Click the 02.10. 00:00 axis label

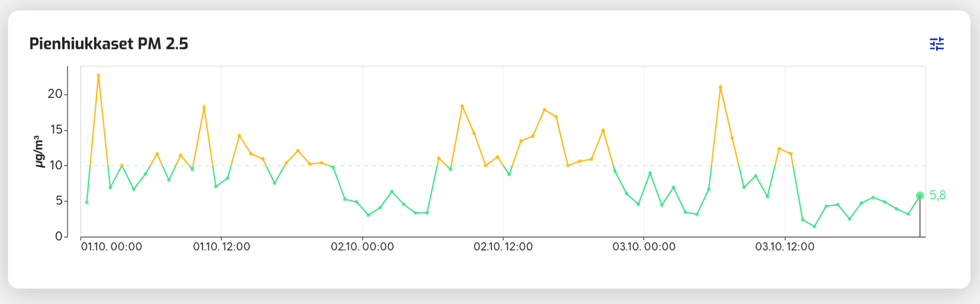coord(362,247)
